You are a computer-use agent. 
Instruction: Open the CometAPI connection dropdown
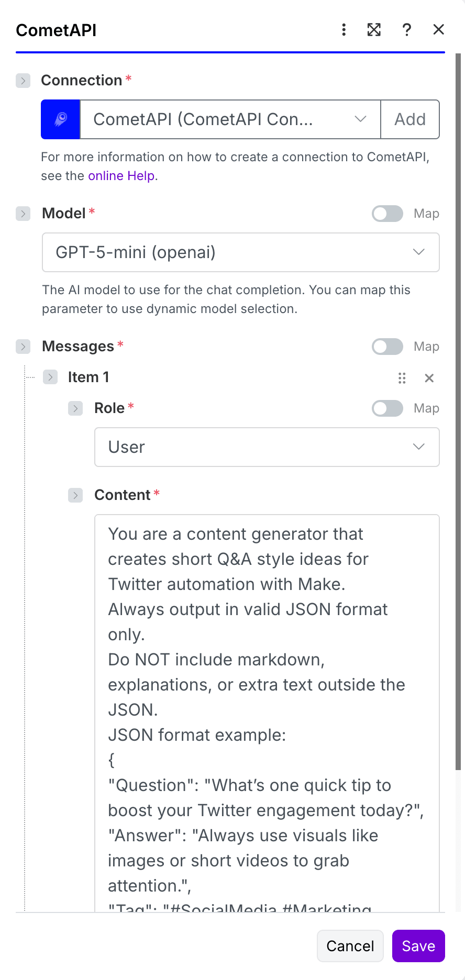pos(230,119)
